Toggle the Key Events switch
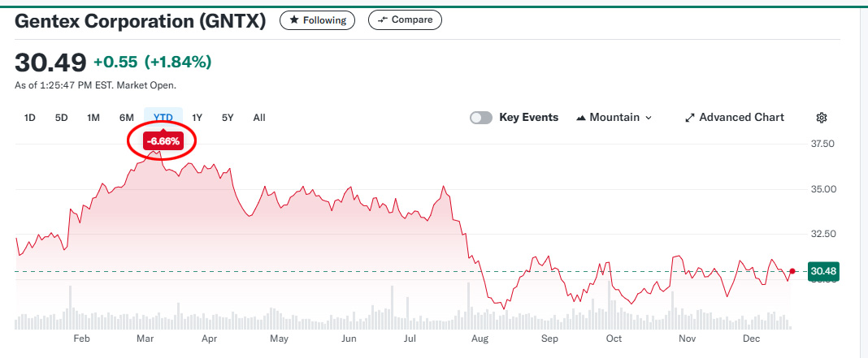Screen dimensions: 868x358 (481, 118)
